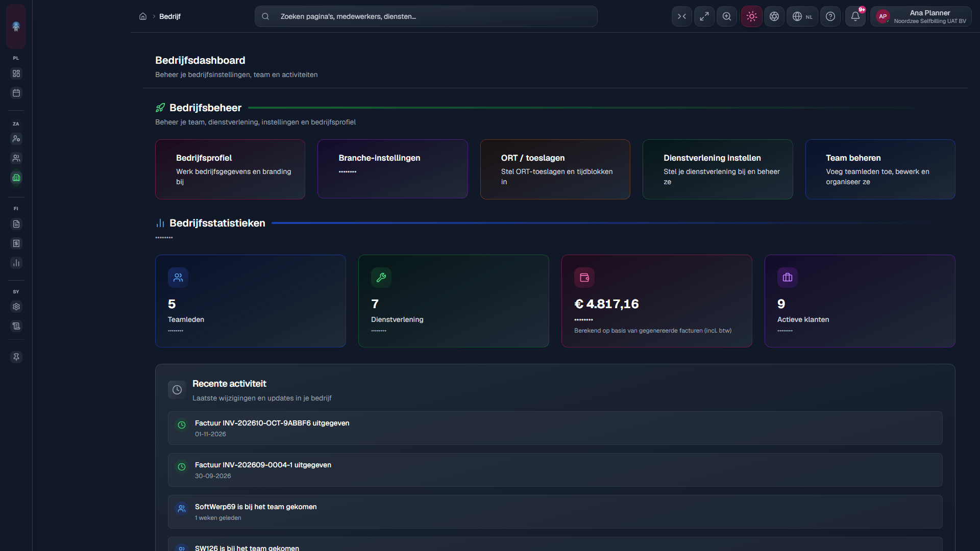
Task: Open activity Factuur INV-202609-0004-1 uitgegeven
Action: click(555, 470)
